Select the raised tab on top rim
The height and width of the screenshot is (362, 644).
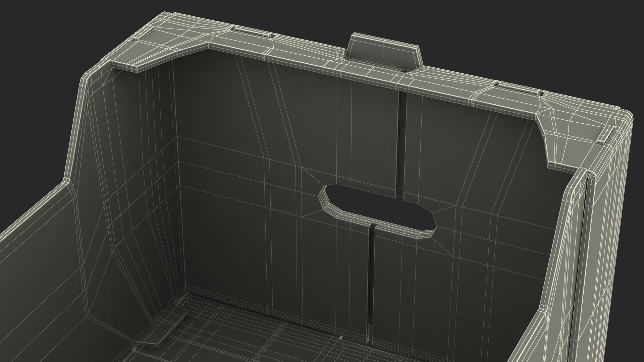pyautogui.click(x=384, y=50)
